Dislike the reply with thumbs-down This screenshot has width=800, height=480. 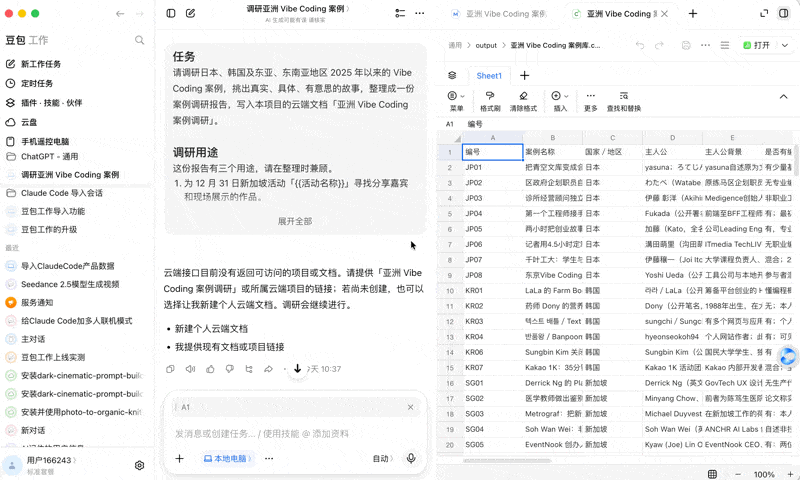tap(230, 369)
